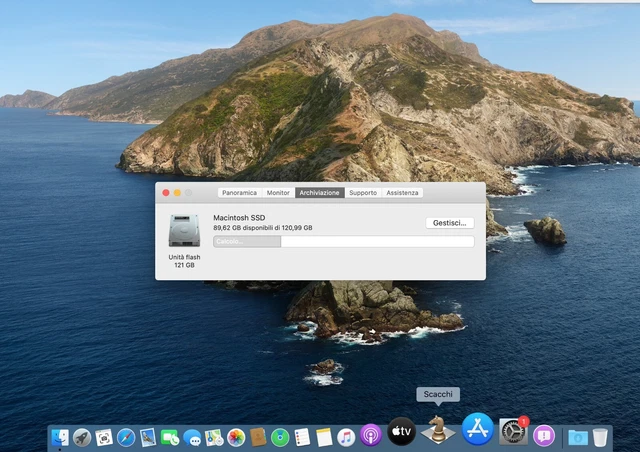640x452 pixels.
Task: Open the Trash in Dock
Action: (x=600, y=438)
